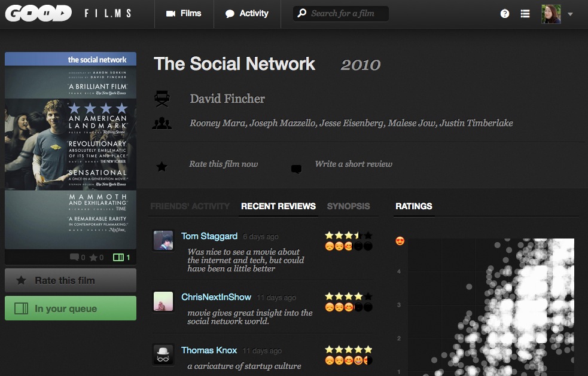Click ChrisNextInShow's review about insight
This screenshot has height=376, width=588.
click(x=250, y=317)
